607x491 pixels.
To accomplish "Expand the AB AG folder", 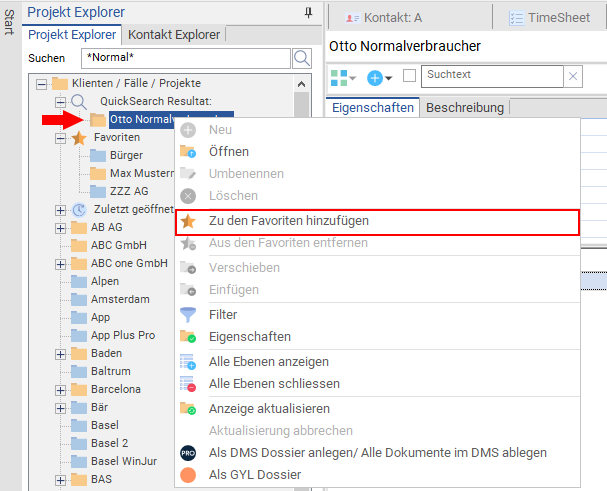I will (60, 228).
